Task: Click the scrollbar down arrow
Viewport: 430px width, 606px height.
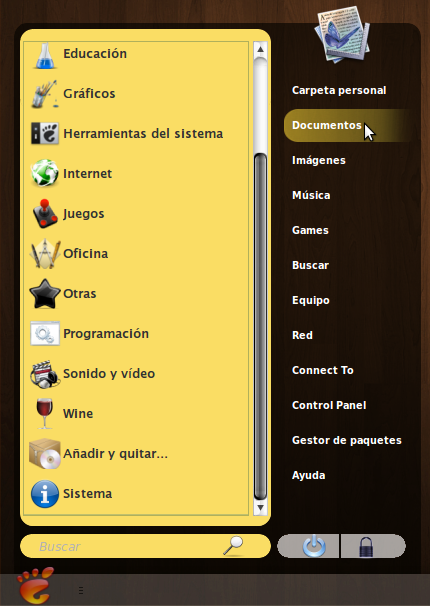Action: pyautogui.click(x=260, y=507)
